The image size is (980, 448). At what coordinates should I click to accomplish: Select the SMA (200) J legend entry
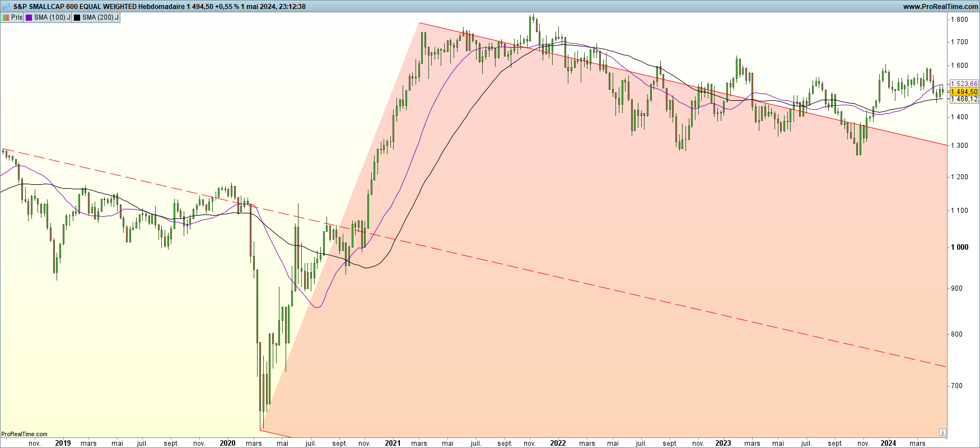pos(96,17)
